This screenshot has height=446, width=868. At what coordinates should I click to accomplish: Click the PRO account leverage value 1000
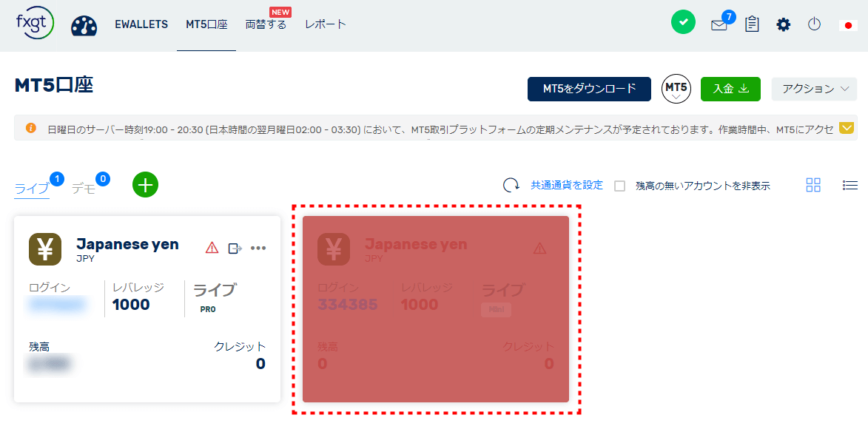131,304
